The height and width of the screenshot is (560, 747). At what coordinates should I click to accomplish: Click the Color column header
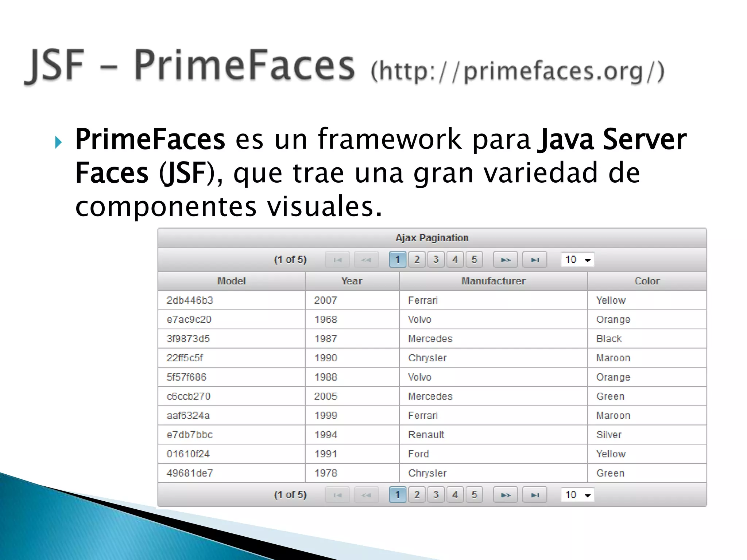(647, 281)
